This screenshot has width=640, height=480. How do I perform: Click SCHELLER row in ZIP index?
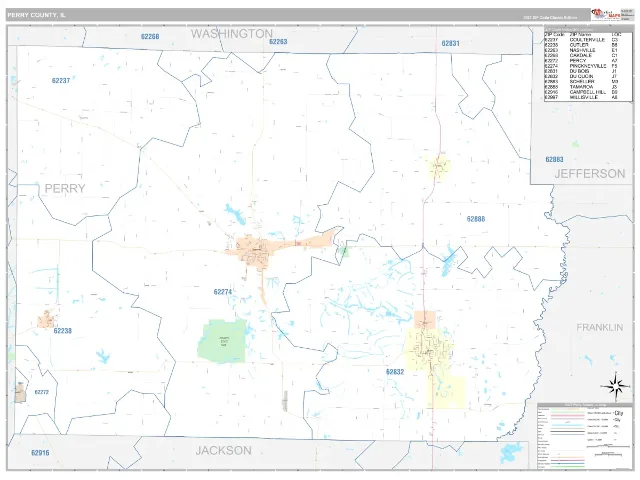(582, 82)
